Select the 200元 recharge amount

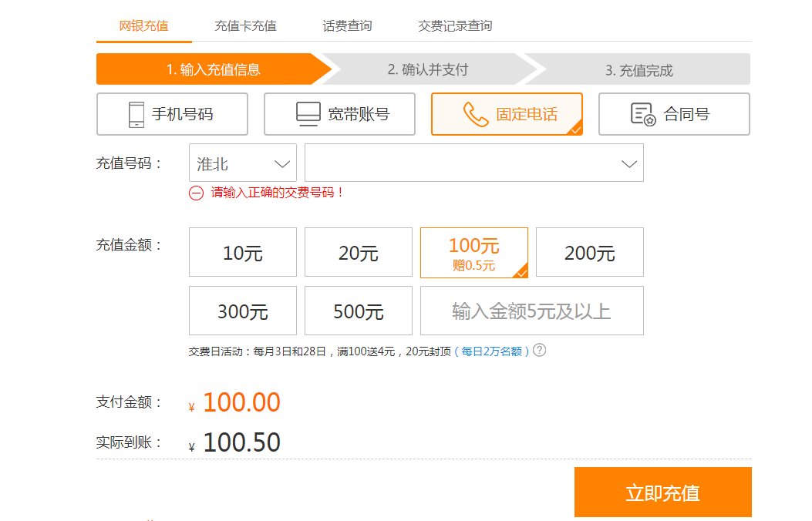(589, 252)
